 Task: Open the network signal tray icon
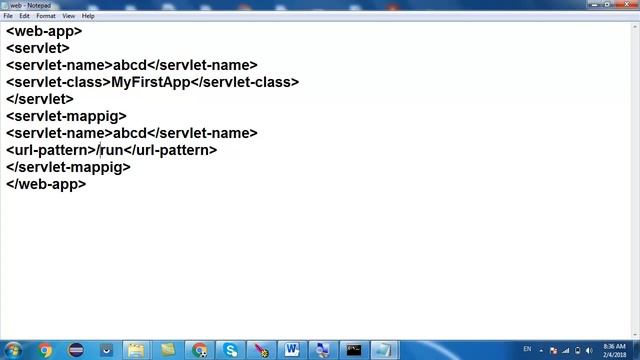pos(566,350)
